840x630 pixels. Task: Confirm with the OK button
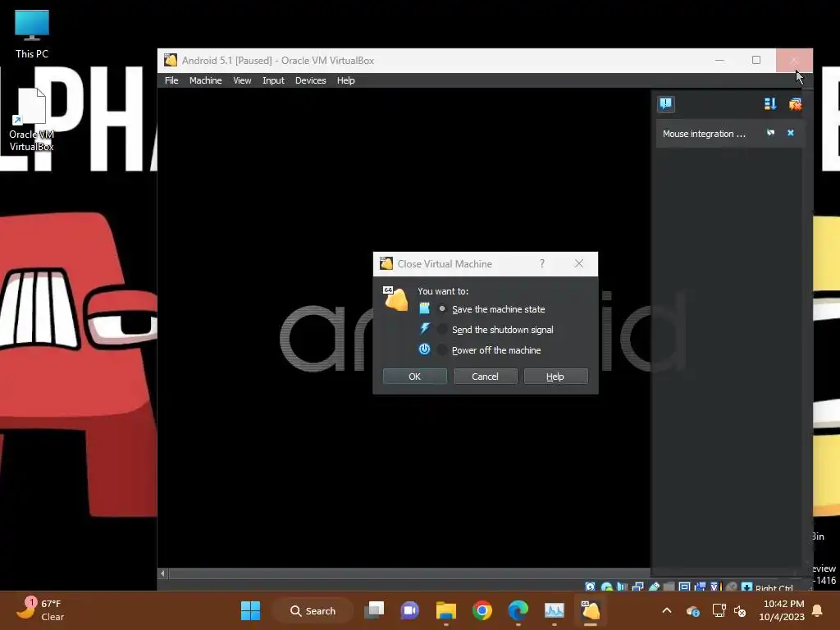click(x=414, y=377)
